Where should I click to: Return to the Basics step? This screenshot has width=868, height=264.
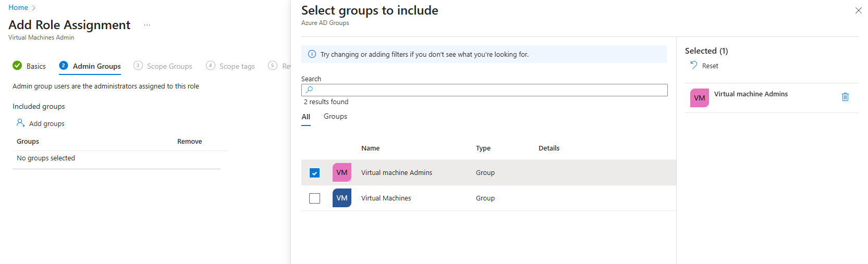[x=36, y=66]
